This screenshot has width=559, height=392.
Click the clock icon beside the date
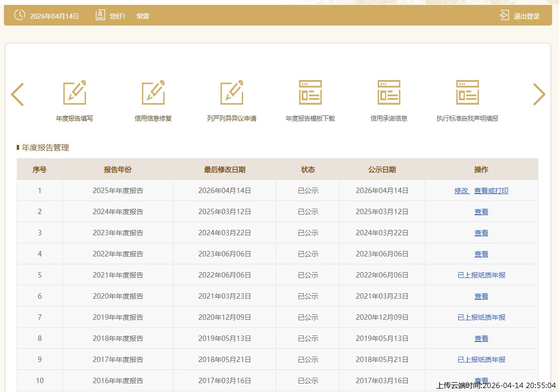coord(19,15)
